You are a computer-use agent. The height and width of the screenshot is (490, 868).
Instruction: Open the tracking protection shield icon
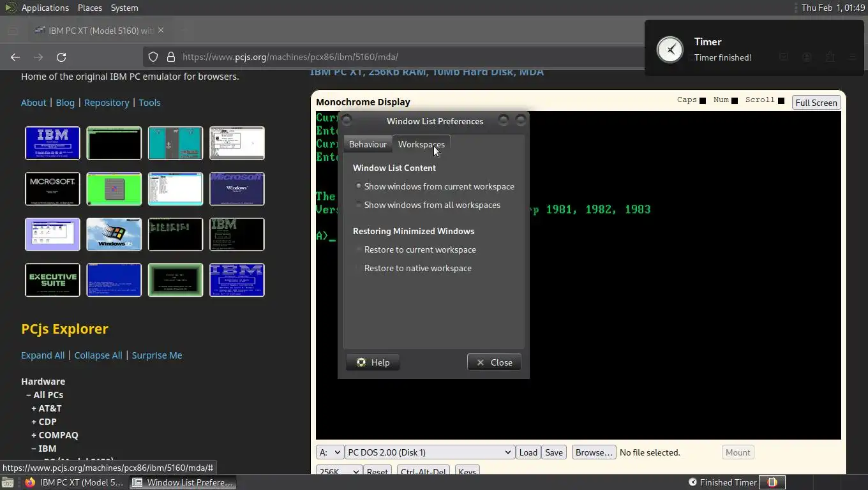(x=153, y=57)
